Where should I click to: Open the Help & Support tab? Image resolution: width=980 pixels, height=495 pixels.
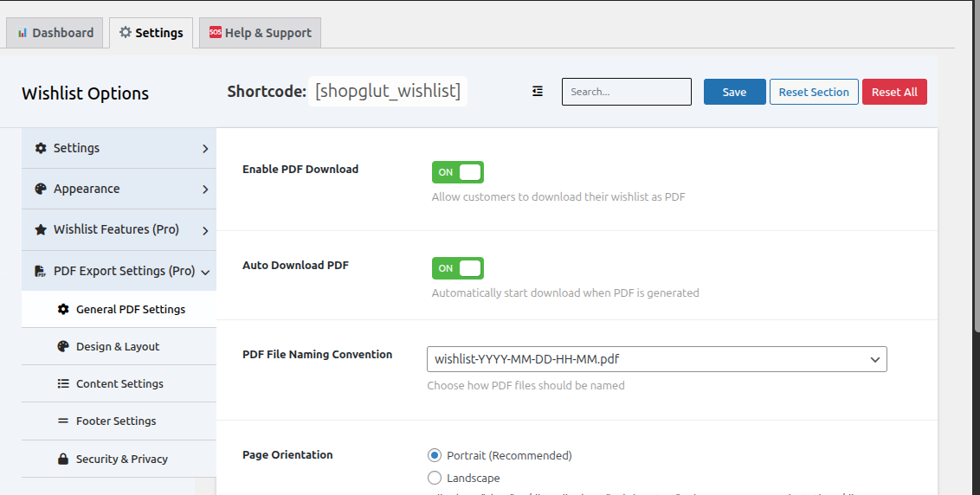click(x=260, y=33)
